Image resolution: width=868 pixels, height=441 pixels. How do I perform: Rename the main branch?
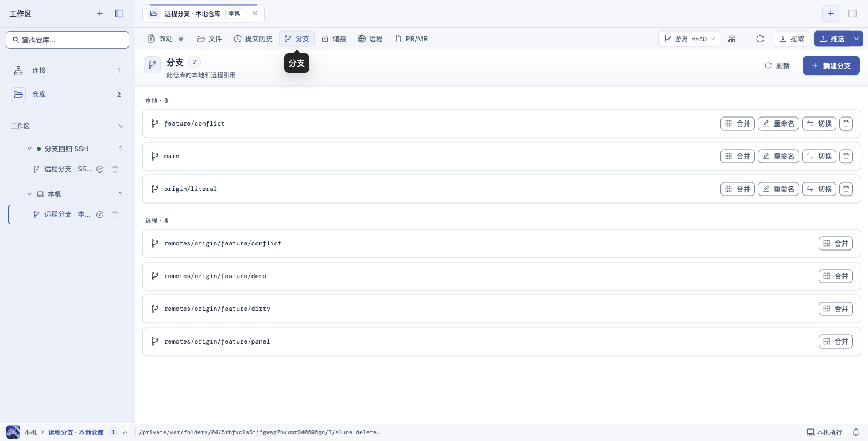tap(778, 156)
